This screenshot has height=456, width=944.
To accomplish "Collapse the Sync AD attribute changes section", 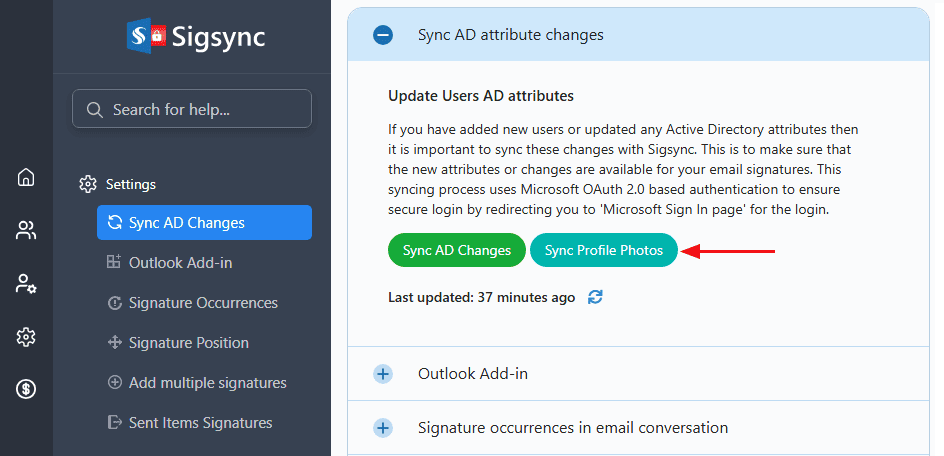I will coord(383,35).
